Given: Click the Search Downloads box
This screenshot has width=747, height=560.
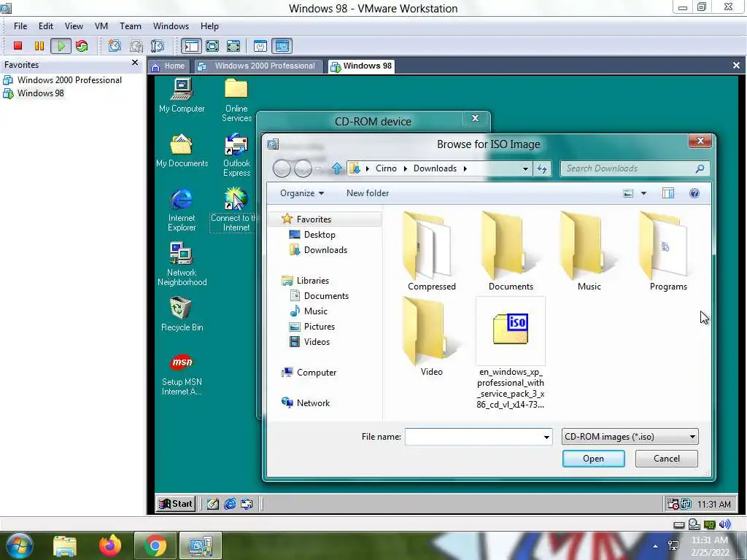Looking at the screenshot, I should [635, 168].
